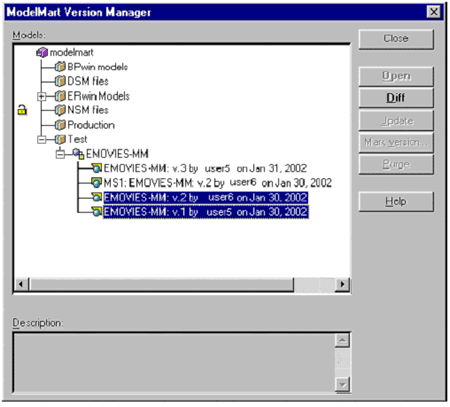
Task: Select the DSM files library
Action: pyautogui.click(x=88, y=81)
